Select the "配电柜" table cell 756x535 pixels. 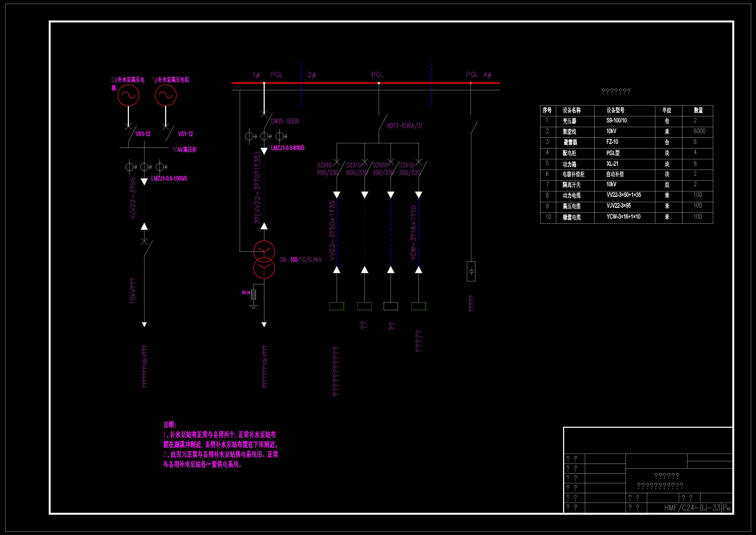pyautogui.click(x=569, y=153)
